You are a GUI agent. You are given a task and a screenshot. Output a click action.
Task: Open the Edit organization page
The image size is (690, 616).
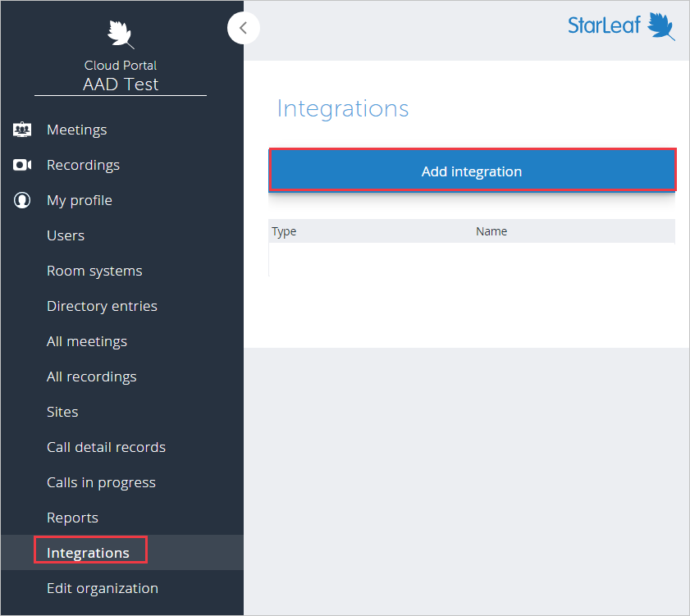[x=102, y=588]
